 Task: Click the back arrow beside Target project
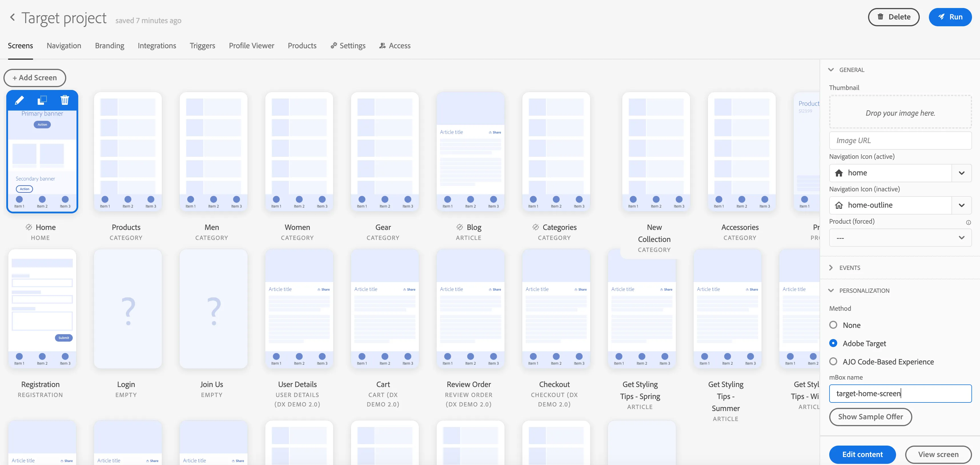coord(13,17)
